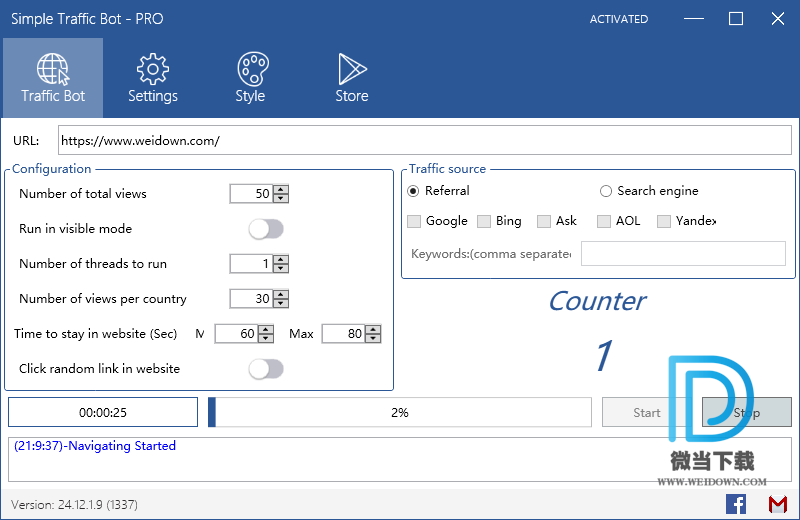Select the Search engine radio button

coord(606,191)
